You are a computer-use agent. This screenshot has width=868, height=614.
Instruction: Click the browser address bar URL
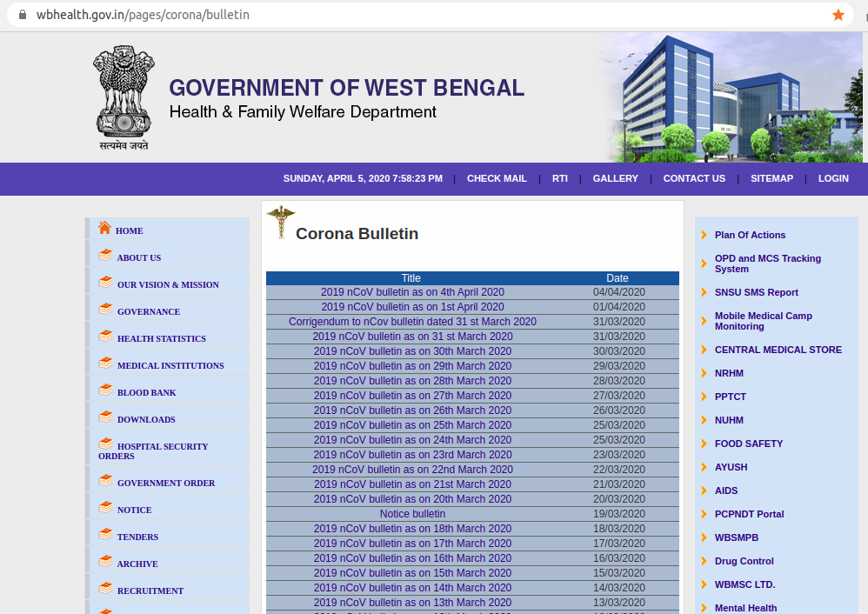pyautogui.click(x=143, y=15)
